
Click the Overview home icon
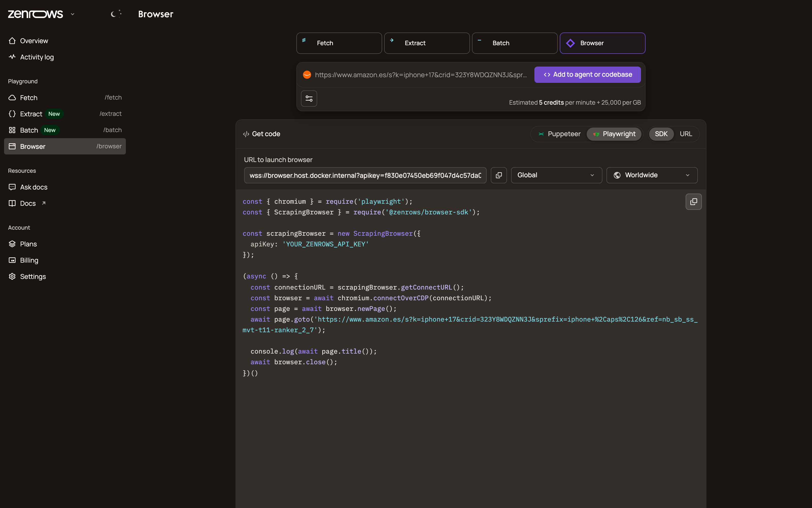click(12, 41)
